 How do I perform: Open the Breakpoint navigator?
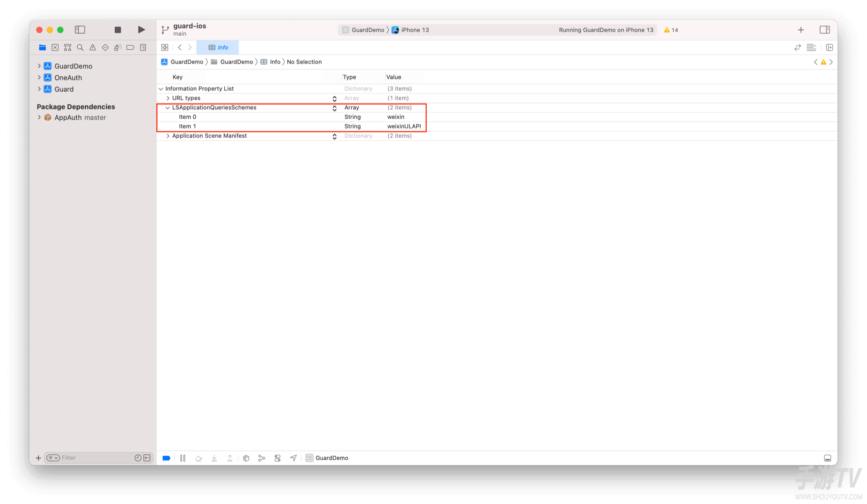click(131, 47)
